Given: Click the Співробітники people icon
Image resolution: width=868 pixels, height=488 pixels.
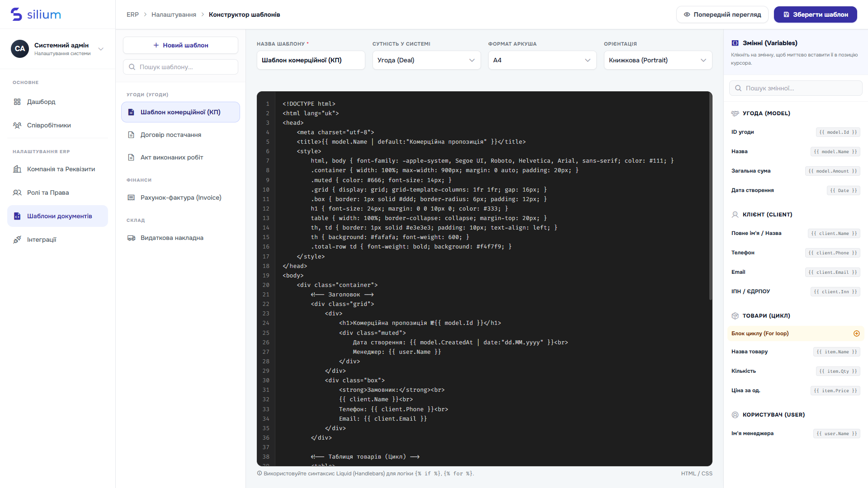Looking at the screenshot, I should (x=17, y=125).
